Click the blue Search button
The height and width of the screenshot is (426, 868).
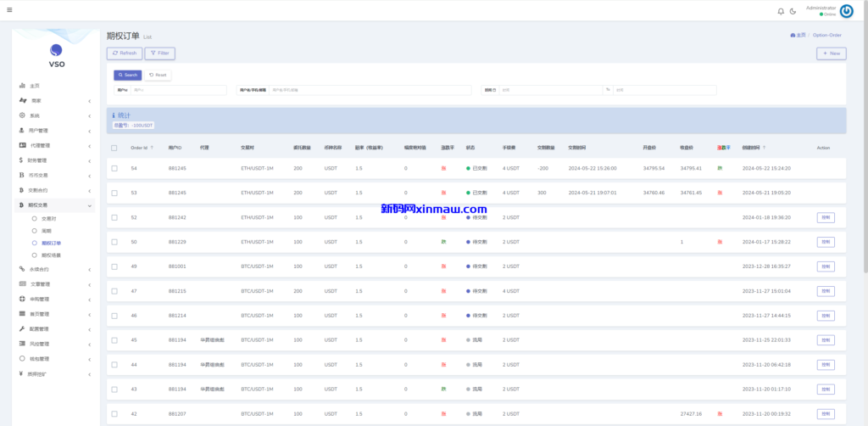coord(127,75)
